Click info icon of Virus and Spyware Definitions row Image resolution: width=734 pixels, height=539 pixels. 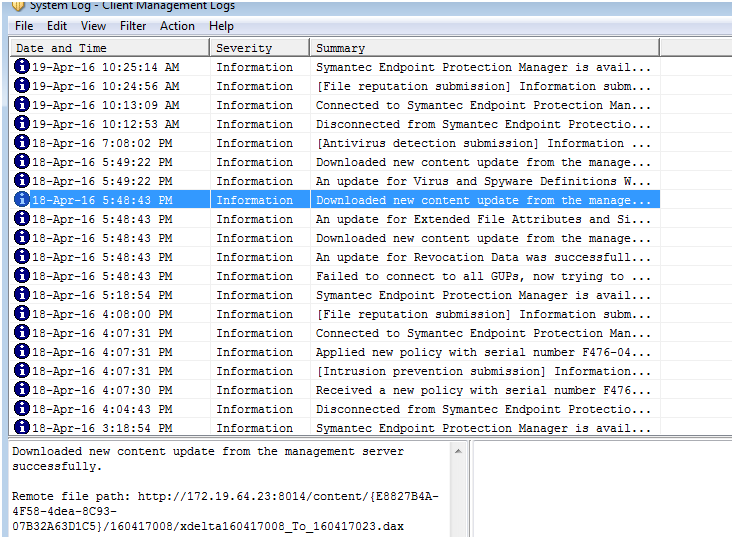[x=22, y=180]
